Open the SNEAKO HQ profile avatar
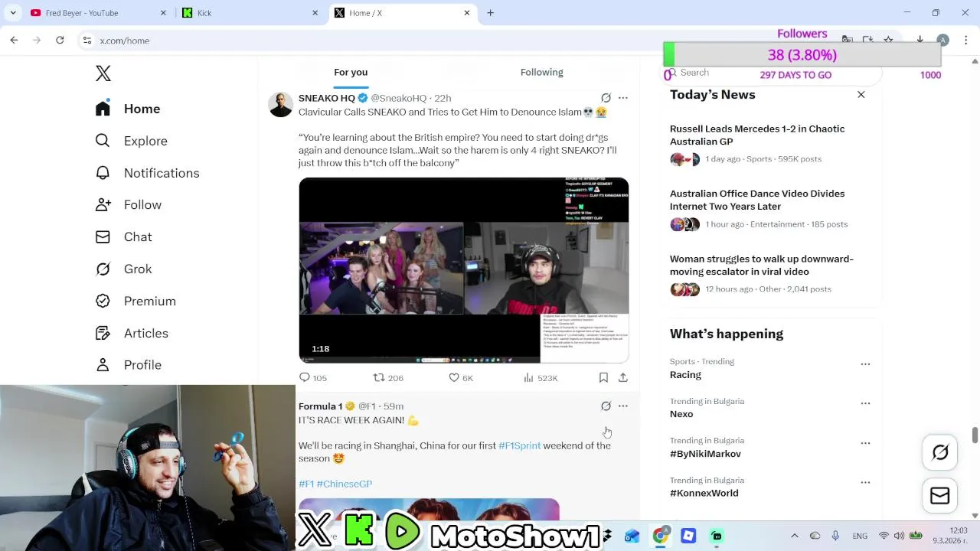 pos(280,105)
